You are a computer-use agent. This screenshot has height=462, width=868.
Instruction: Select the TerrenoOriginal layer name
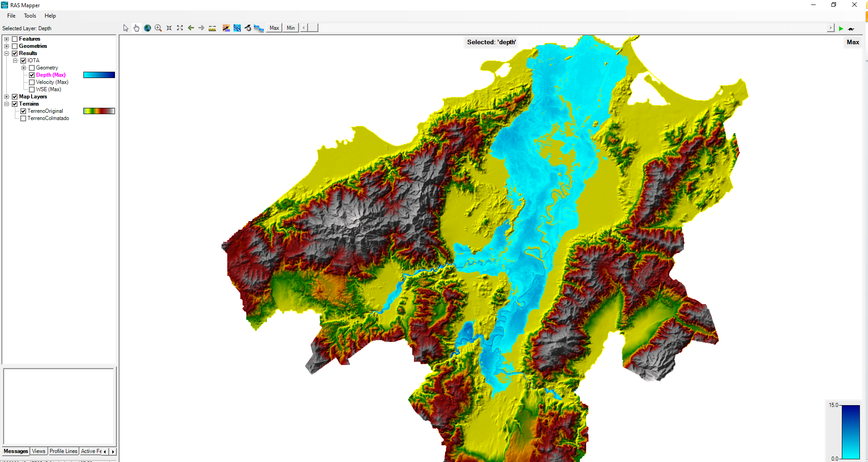point(45,111)
